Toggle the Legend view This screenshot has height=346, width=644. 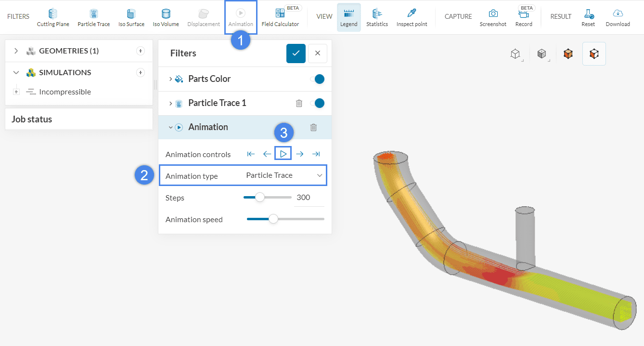click(x=349, y=17)
